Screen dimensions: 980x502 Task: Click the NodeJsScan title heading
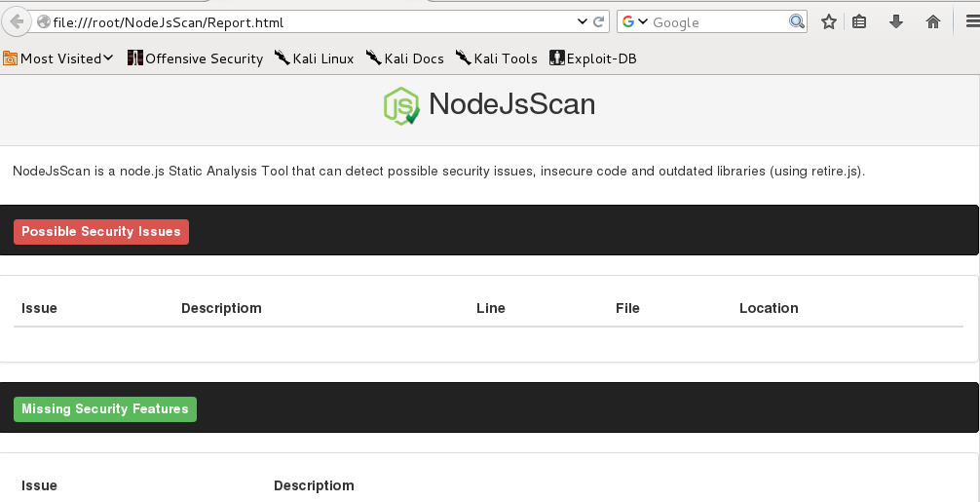click(x=511, y=103)
